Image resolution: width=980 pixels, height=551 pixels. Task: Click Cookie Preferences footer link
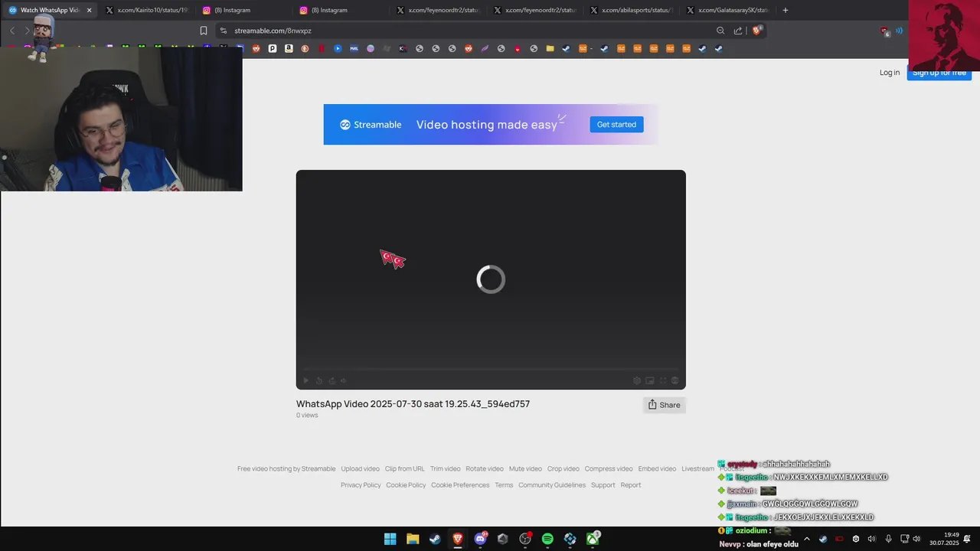coord(460,485)
